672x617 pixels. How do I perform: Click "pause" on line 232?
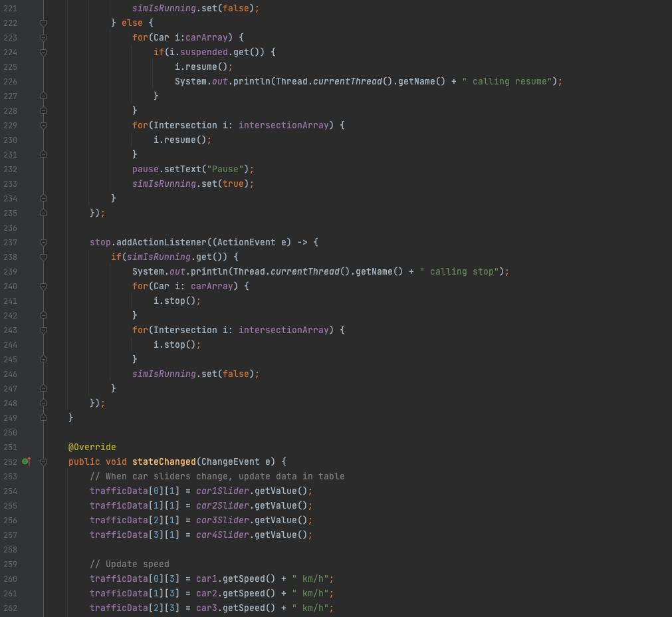tap(146, 170)
